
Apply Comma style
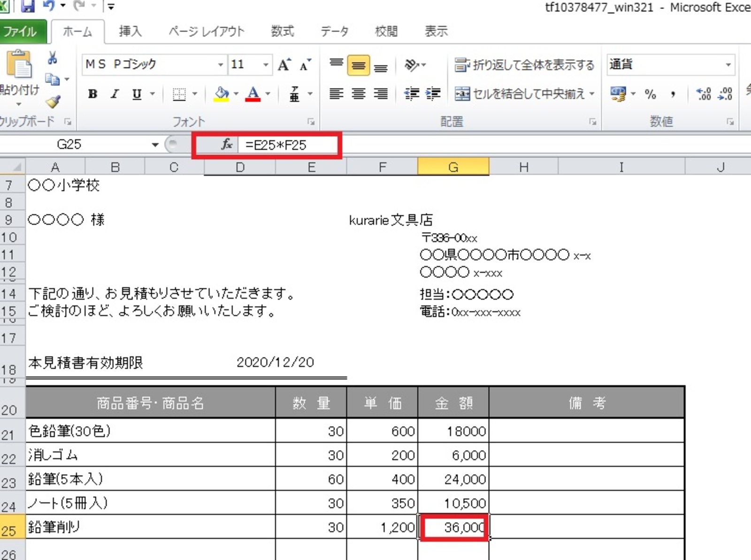coord(673,94)
